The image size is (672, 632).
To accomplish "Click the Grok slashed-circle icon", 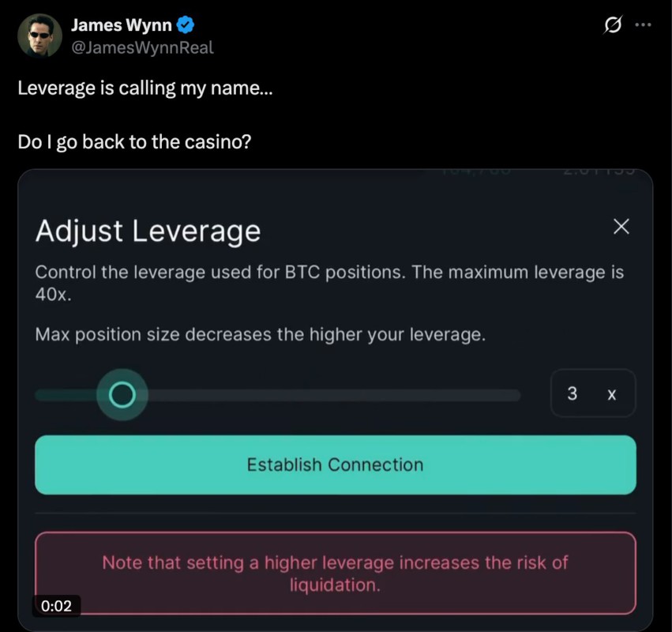I will tap(613, 24).
